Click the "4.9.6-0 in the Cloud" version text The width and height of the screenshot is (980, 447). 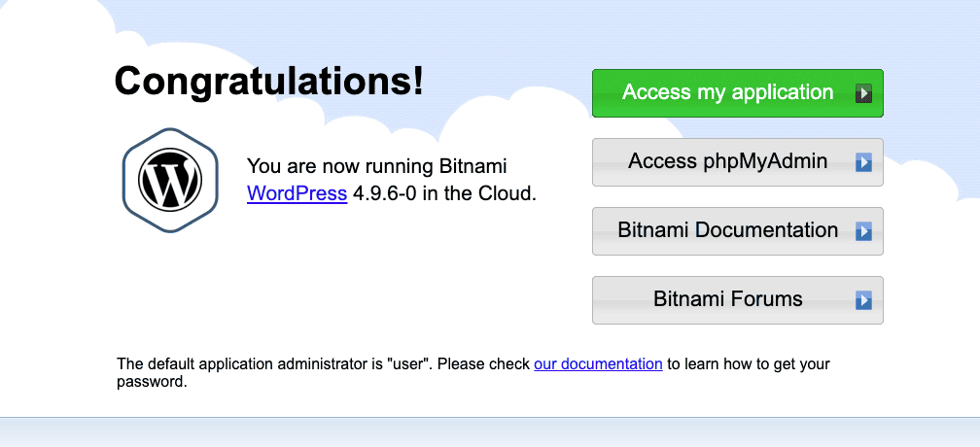coord(444,193)
